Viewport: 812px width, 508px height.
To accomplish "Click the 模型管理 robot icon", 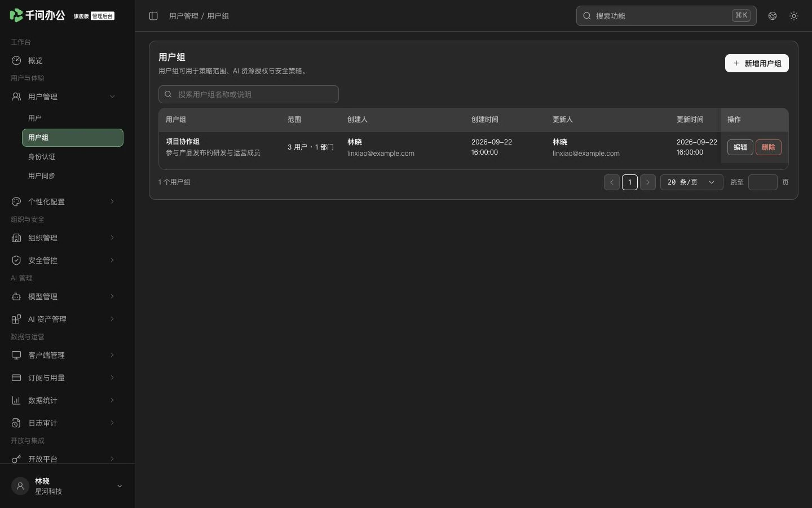I will tap(16, 296).
